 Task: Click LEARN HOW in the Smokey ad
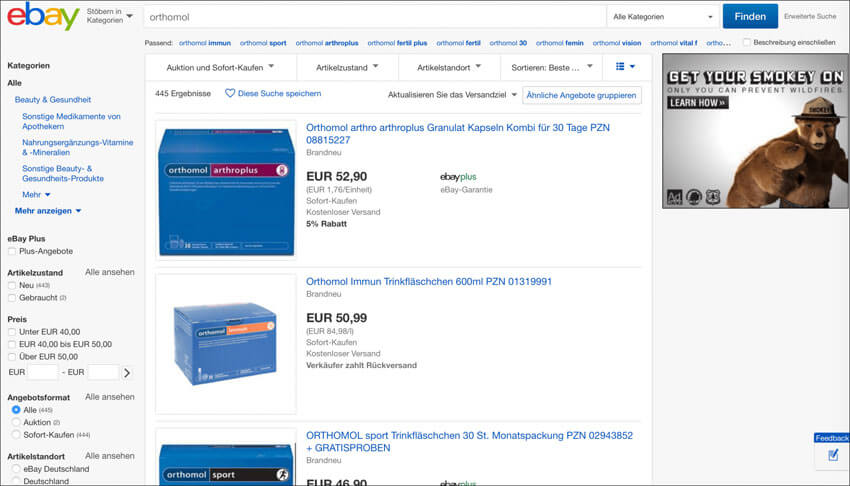pos(697,102)
